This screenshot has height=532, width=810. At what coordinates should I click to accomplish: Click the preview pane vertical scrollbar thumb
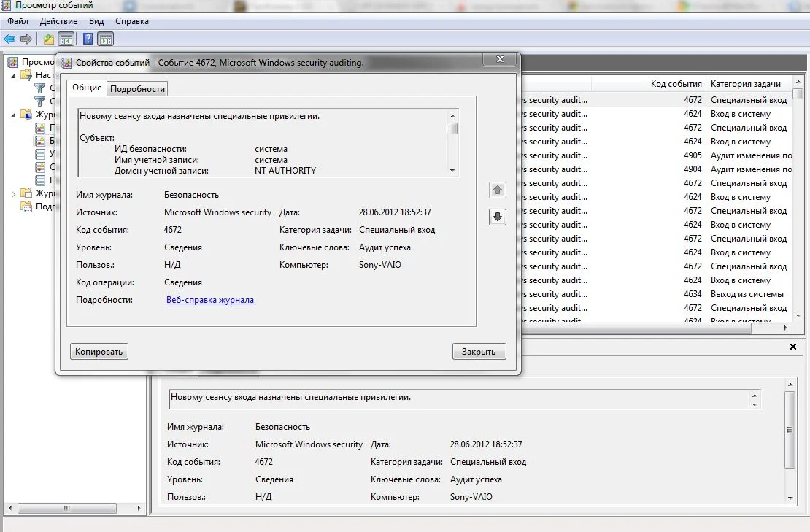790,430
